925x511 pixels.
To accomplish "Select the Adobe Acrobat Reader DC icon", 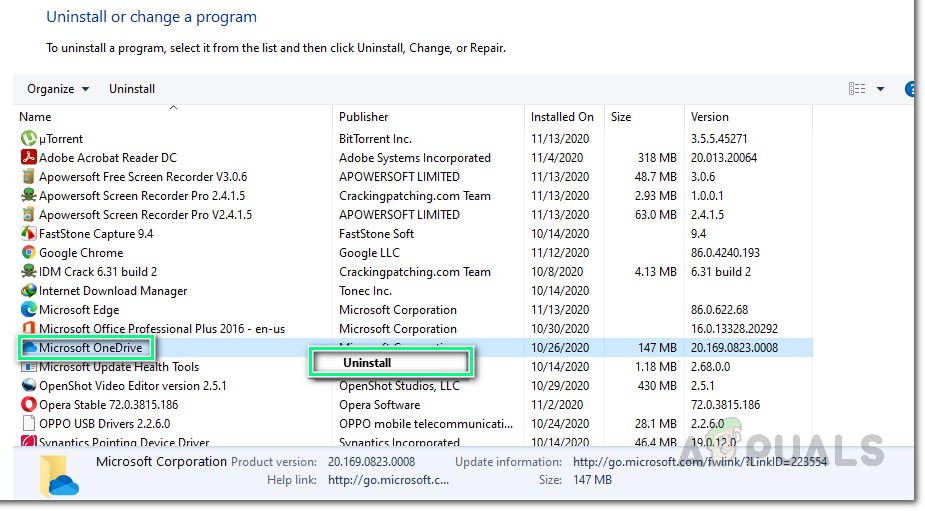I will 29,158.
